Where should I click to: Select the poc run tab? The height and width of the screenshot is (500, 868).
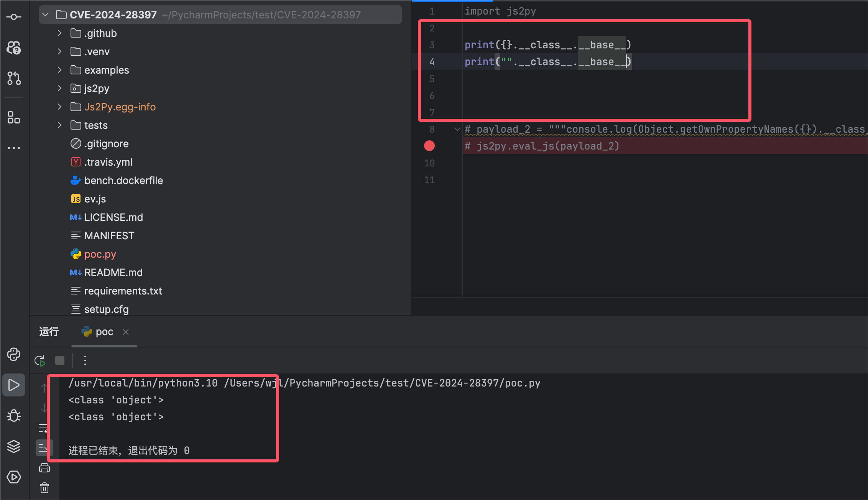97,332
